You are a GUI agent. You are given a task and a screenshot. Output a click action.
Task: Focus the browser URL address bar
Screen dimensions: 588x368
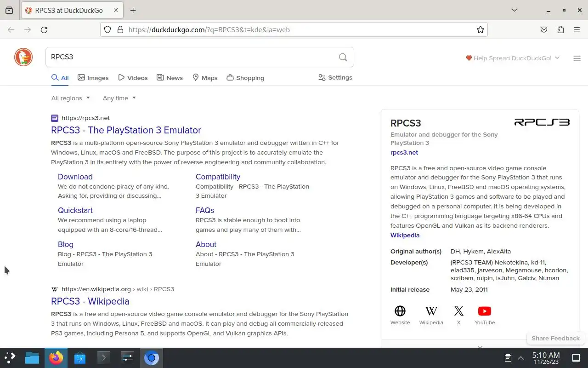[x=294, y=29]
